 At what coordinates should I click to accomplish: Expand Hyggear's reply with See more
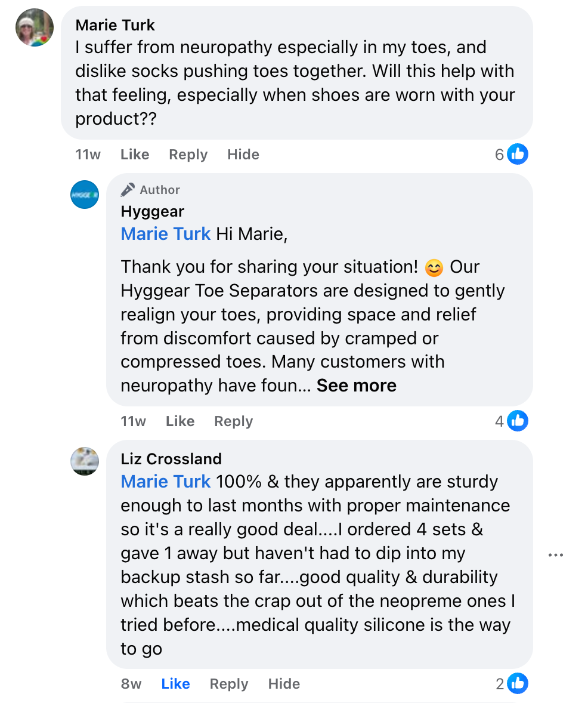pyautogui.click(x=356, y=386)
